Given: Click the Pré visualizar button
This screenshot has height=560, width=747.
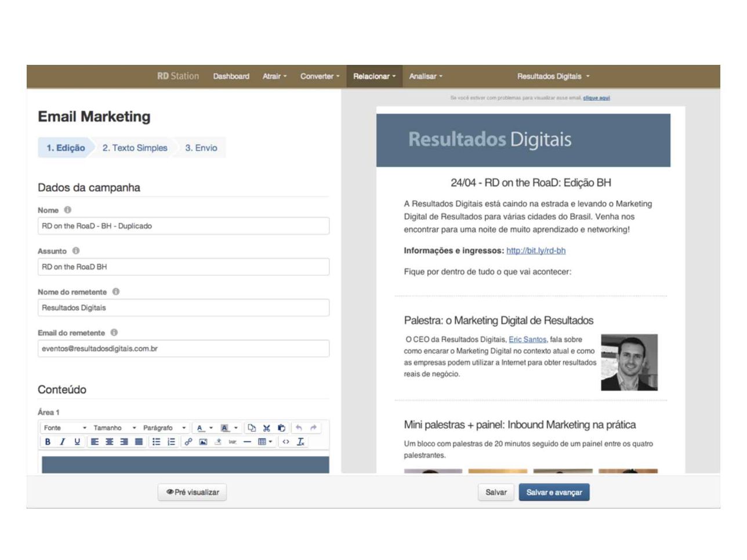Looking at the screenshot, I should tap(193, 492).
